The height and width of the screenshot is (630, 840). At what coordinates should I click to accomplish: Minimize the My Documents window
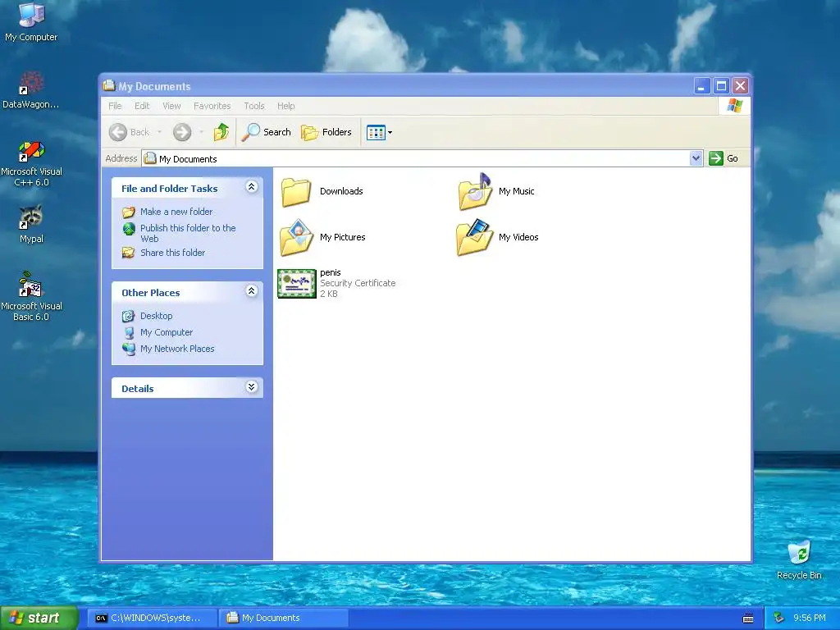tap(702, 85)
